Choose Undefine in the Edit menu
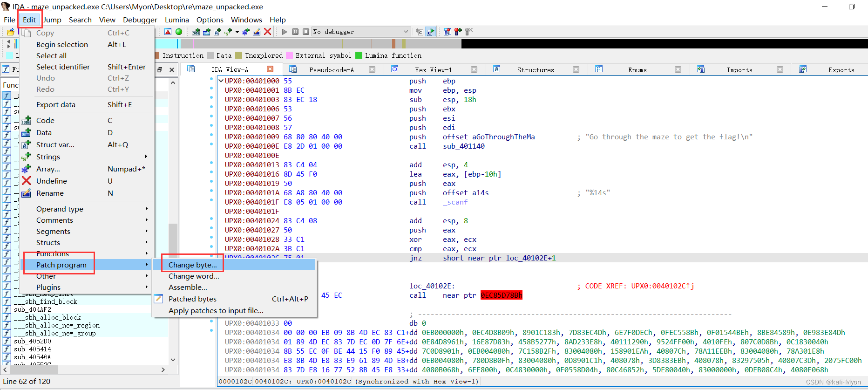Image resolution: width=868 pixels, height=390 pixels. click(88, 181)
